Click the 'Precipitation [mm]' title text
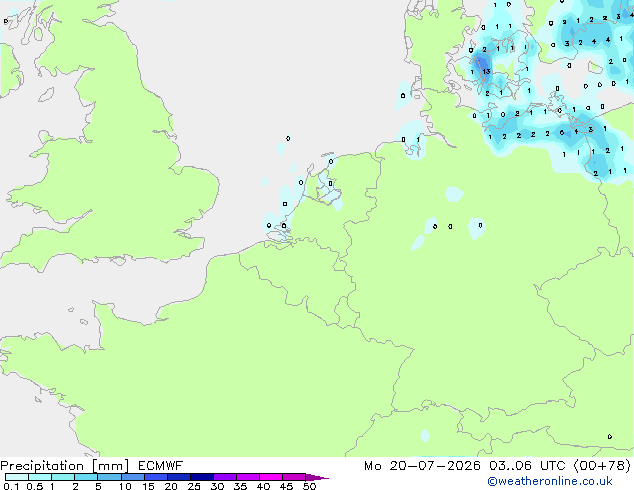 tap(64, 466)
